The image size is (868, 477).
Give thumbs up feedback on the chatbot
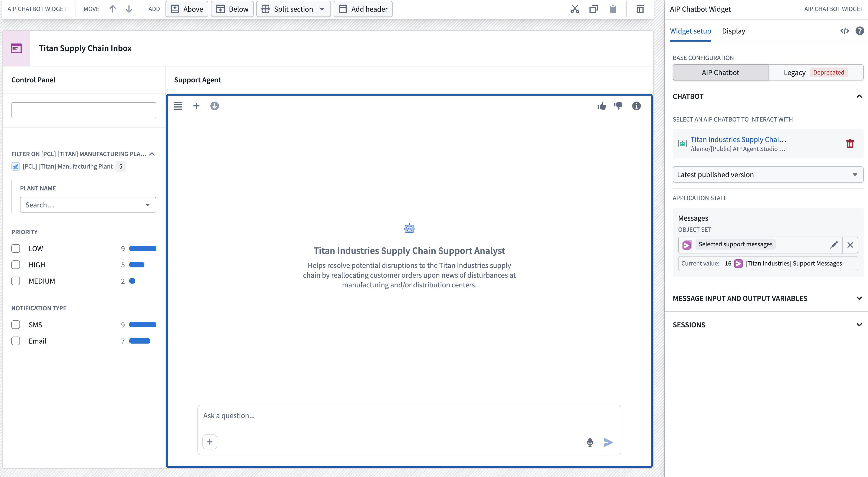[x=602, y=106]
